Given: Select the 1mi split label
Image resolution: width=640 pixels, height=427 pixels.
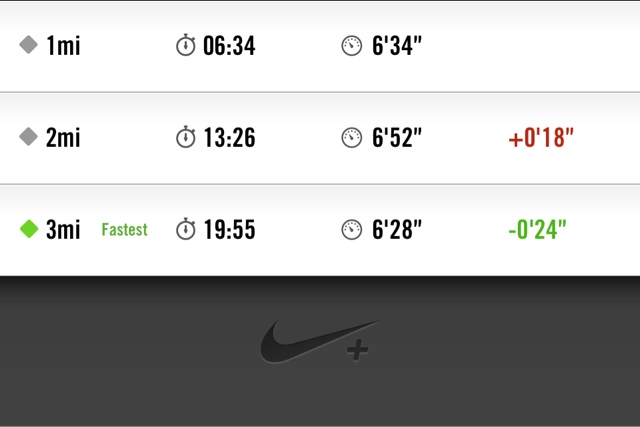Looking at the screenshot, I should [63, 45].
